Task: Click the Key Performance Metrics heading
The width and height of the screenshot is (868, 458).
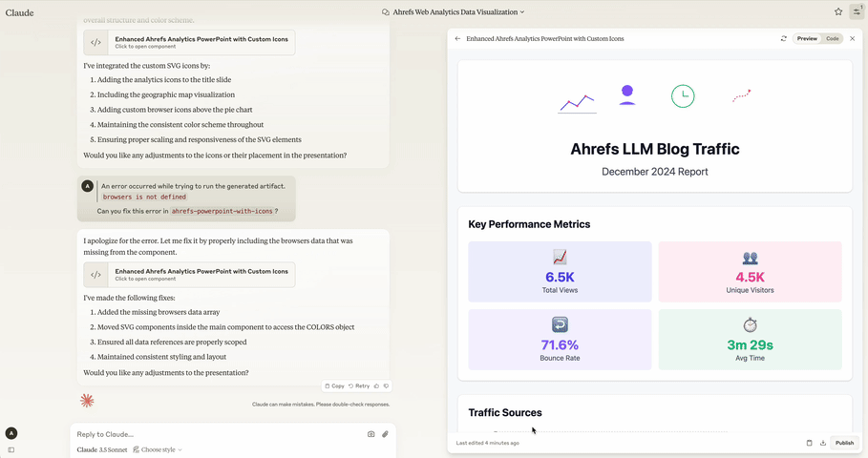Action: click(x=529, y=224)
